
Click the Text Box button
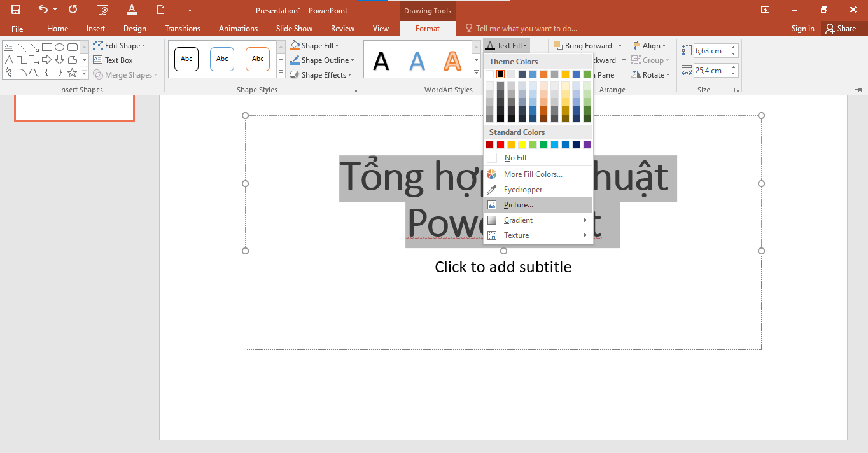(113, 60)
